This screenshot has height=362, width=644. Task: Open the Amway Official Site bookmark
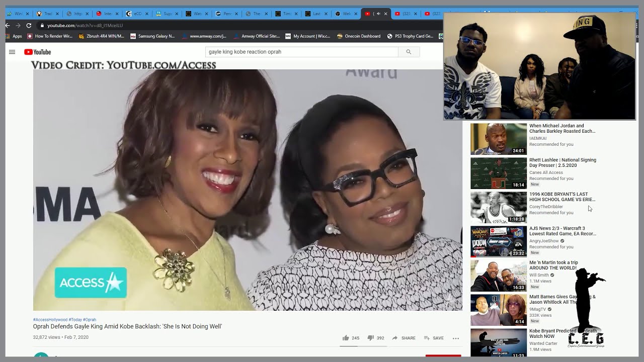tap(257, 36)
